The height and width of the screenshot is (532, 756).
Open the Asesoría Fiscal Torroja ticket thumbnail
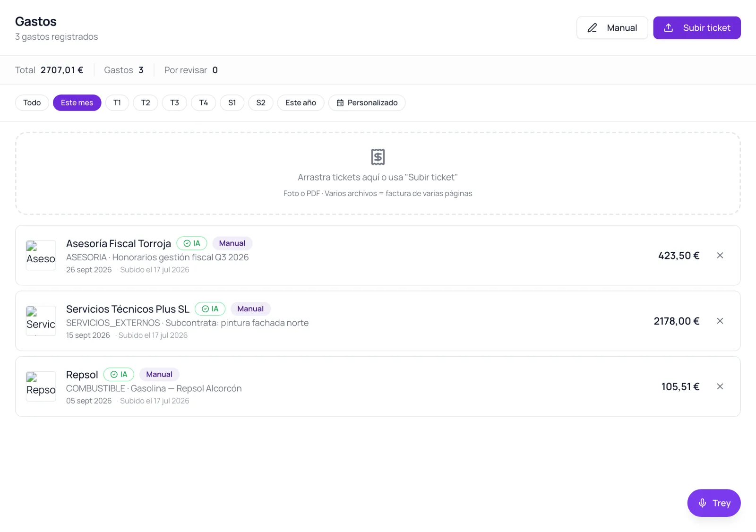click(x=41, y=255)
